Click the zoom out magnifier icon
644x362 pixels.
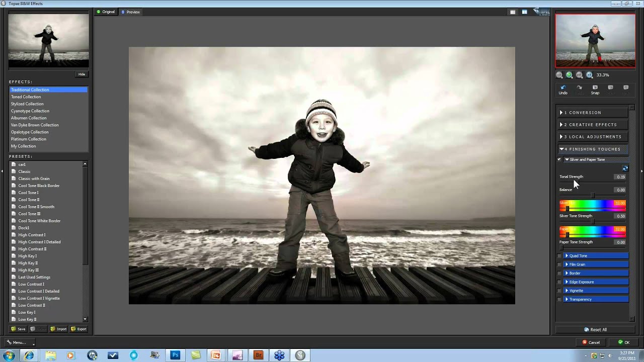559,75
